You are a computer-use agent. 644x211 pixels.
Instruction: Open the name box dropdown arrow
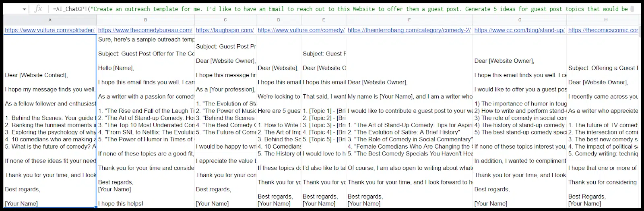[25, 9]
